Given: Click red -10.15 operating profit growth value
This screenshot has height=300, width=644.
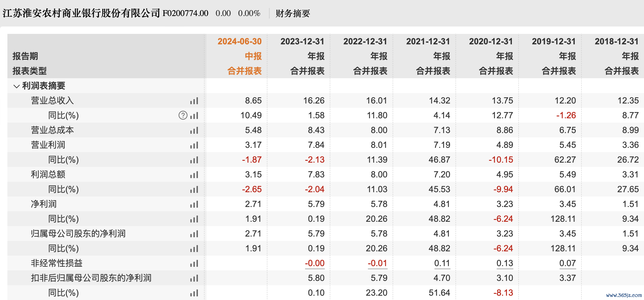Looking at the screenshot, I should pos(501,160).
